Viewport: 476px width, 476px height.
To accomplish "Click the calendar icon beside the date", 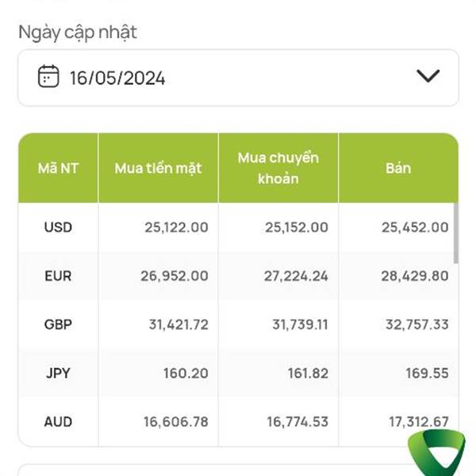I will tap(48, 76).
